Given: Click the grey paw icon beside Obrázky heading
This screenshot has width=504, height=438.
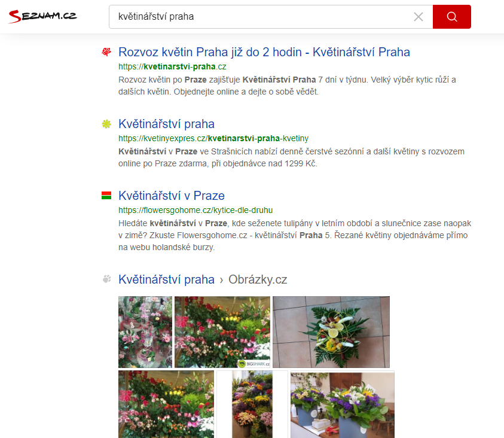Looking at the screenshot, I should coord(106,279).
